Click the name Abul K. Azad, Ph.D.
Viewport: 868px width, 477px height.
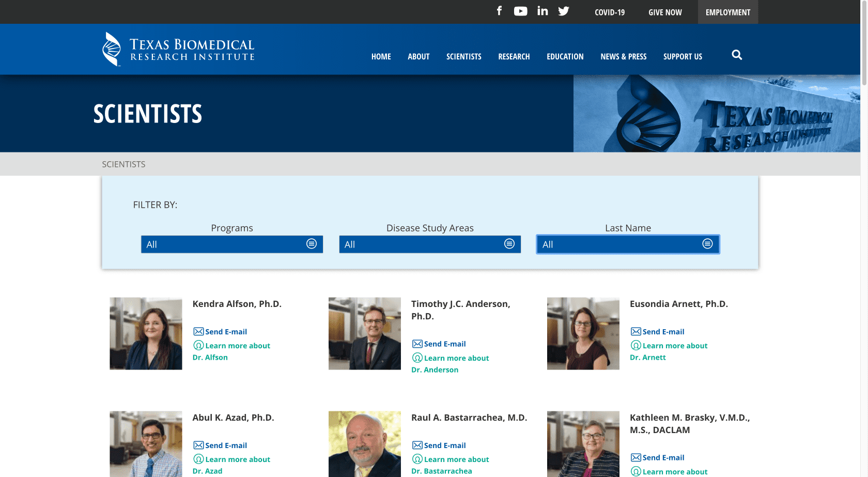pyautogui.click(x=234, y=418)
